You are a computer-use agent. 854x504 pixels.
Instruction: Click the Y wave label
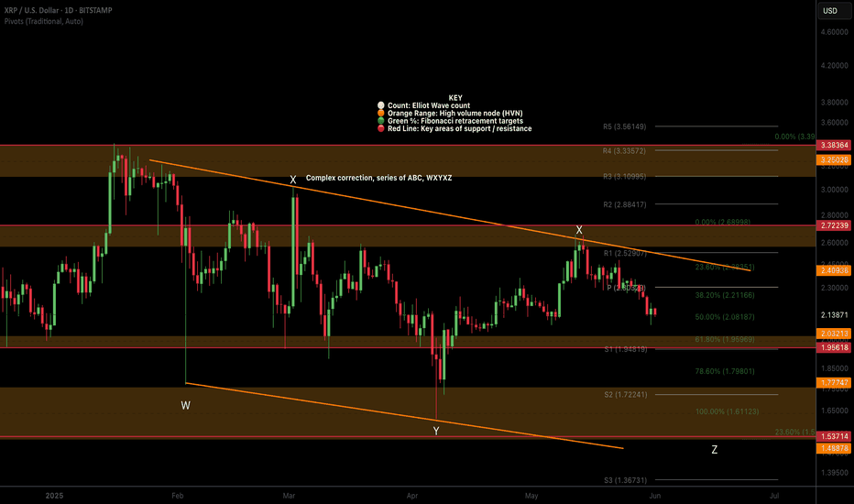point(436,431)
